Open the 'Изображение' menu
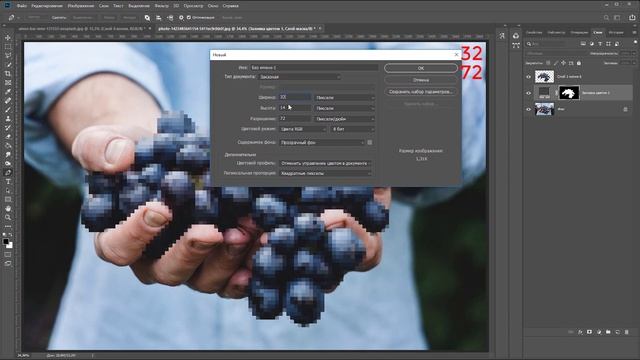The width and height of the screenshot is (640, 360). pyautogui.click(x=80, y=6)
